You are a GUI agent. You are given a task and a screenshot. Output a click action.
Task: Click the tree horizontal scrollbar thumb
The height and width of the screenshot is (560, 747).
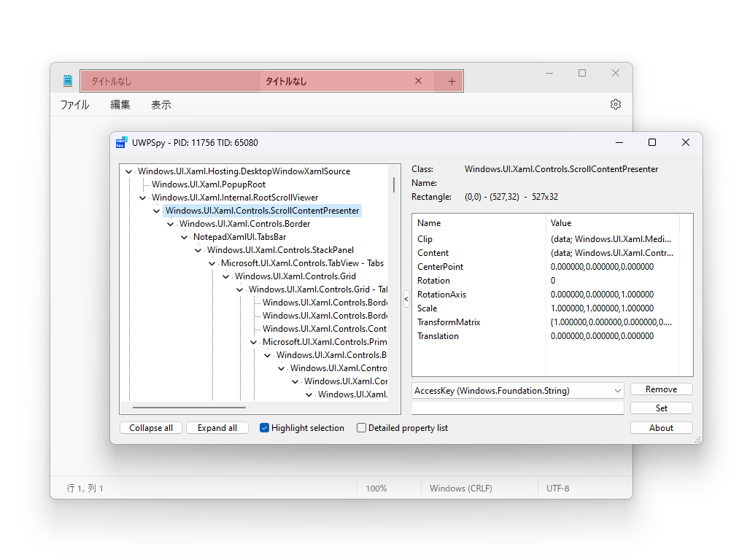pyautogui.click(x=189, y=408)
